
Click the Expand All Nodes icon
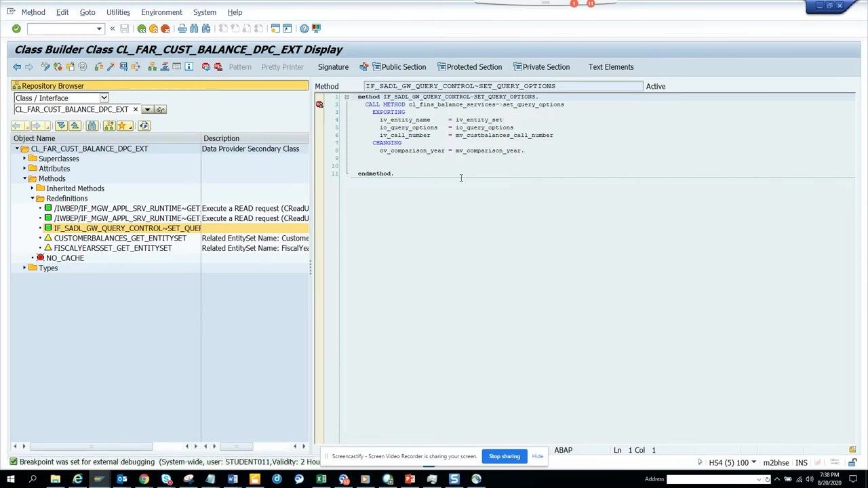pyautogui.click(x=61, y=125)
